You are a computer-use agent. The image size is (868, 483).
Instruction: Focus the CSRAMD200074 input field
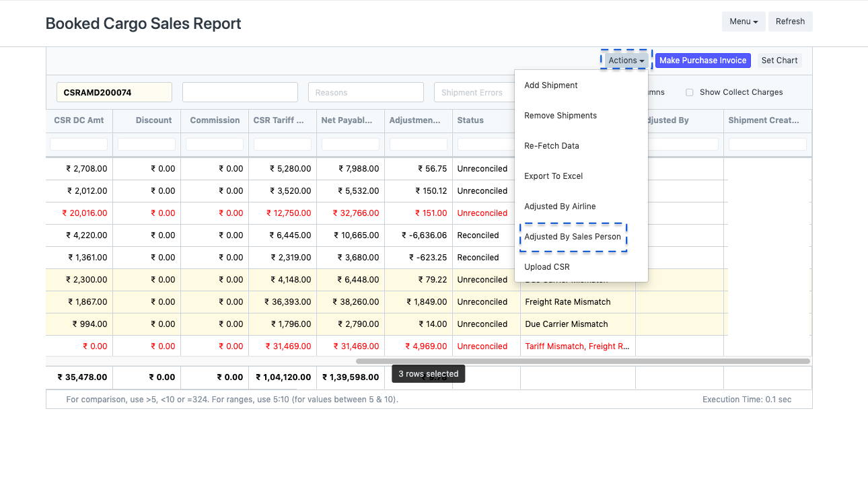(x=114, y=92)
